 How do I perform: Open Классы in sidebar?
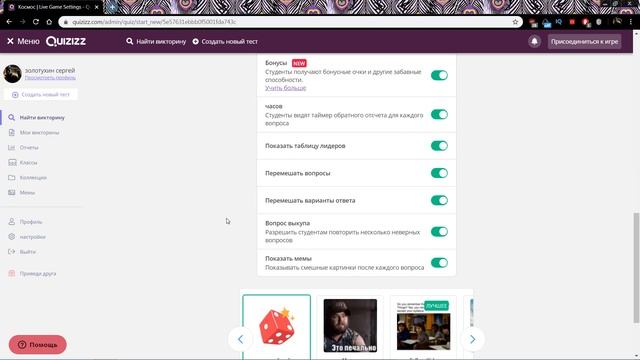point(29,162)
